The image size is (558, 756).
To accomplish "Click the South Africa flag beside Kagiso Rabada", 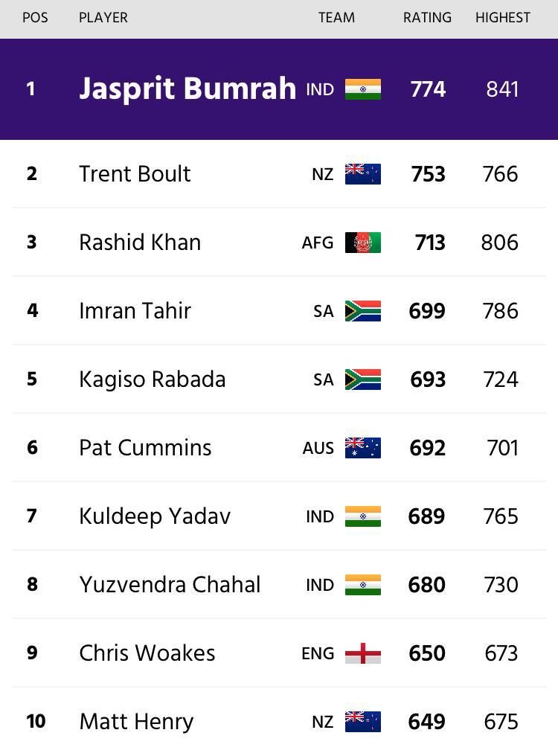I will tap(362, 379).
